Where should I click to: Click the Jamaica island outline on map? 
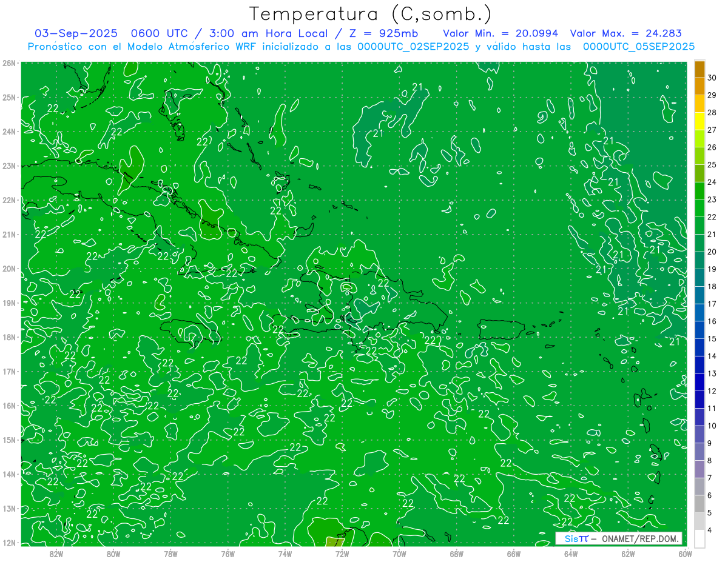(x=189, y=332)
